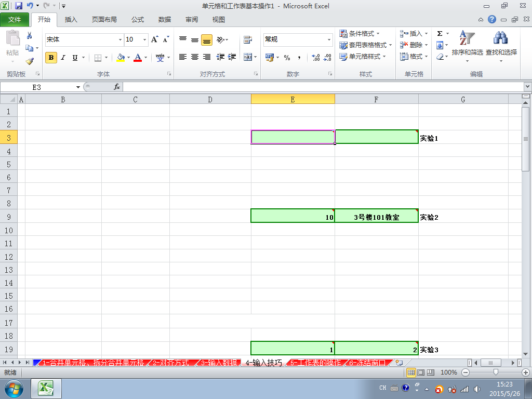
Task: Click the Save icon in quick access toolbar
Action: pyautogui.click(x=19, y=6)
